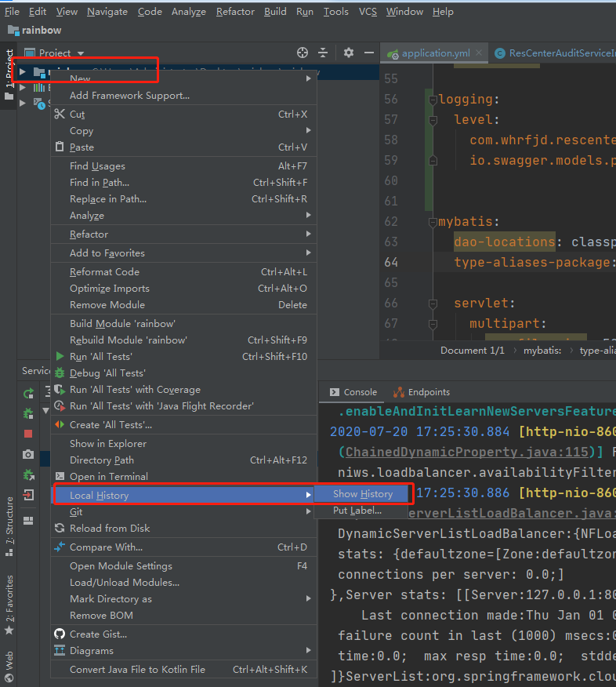The image size is (616, 687).
Task: Select Create Gist... entry
Action: [x=183, y=634]
